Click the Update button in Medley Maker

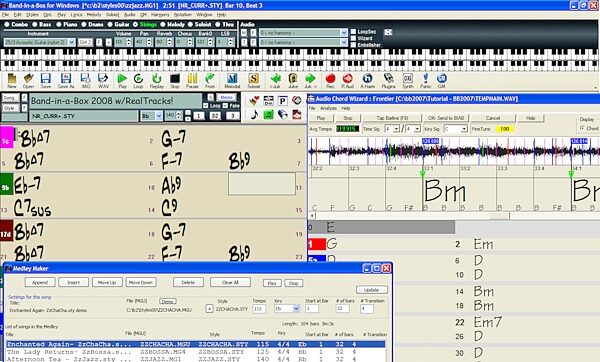[372, 290]
